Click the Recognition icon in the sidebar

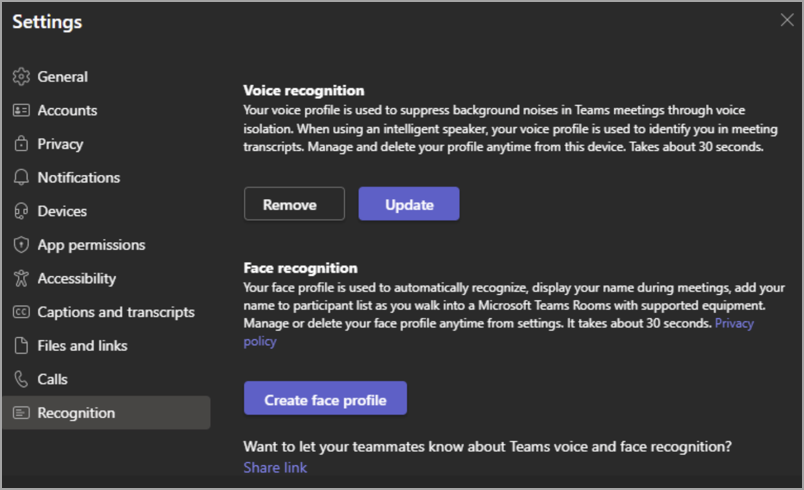click(x=20, y=413)
